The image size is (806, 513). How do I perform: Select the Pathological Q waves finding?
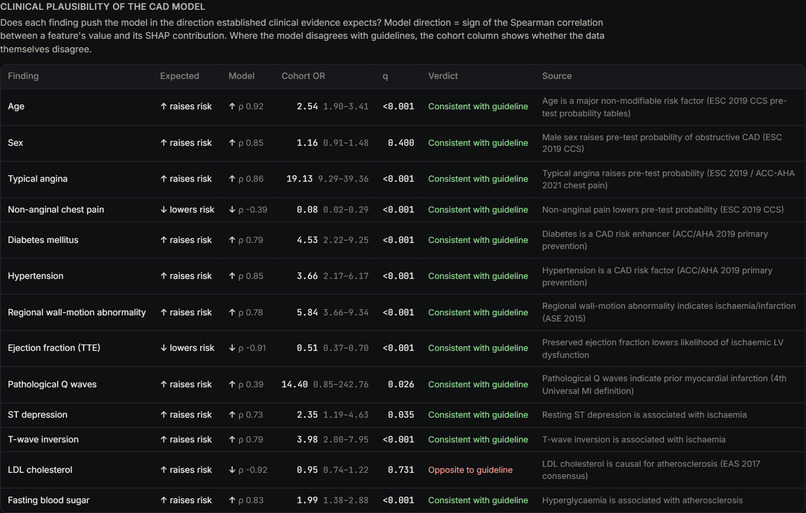52,384
